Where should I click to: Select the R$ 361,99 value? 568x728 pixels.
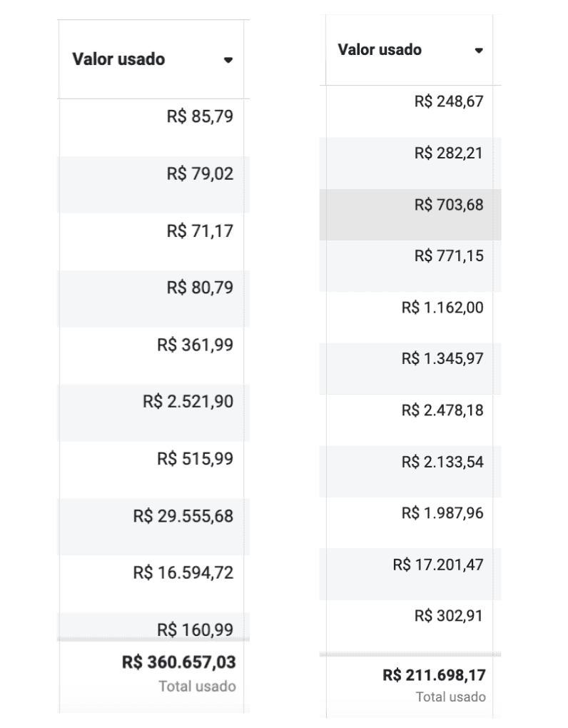point(195,345)
